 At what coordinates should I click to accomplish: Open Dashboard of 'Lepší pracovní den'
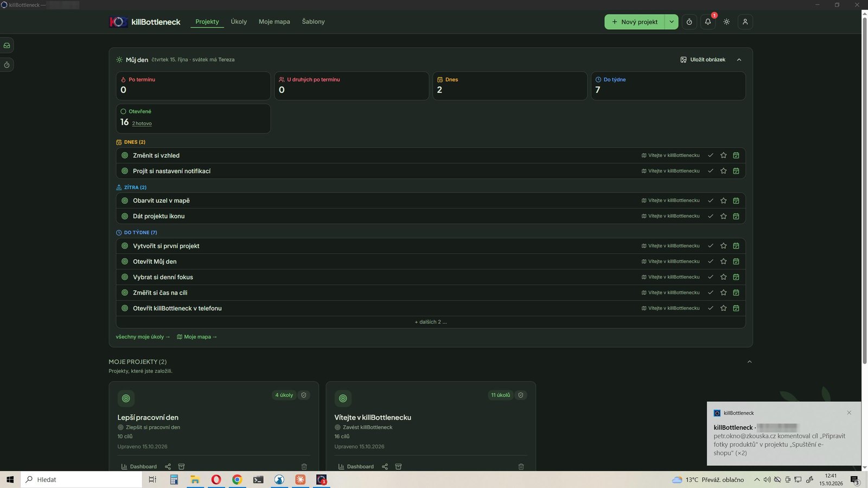pyautogui.click(x=139, y=467)
